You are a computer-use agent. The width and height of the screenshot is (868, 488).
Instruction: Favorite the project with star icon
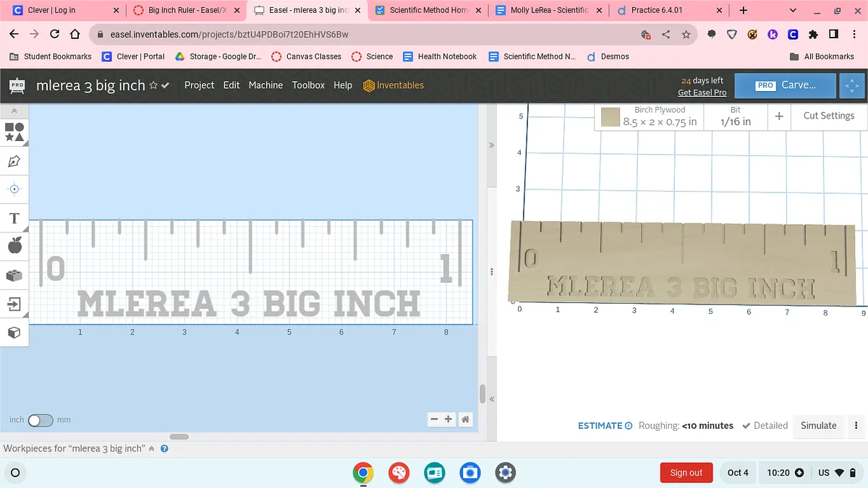(x=153, y=85)
